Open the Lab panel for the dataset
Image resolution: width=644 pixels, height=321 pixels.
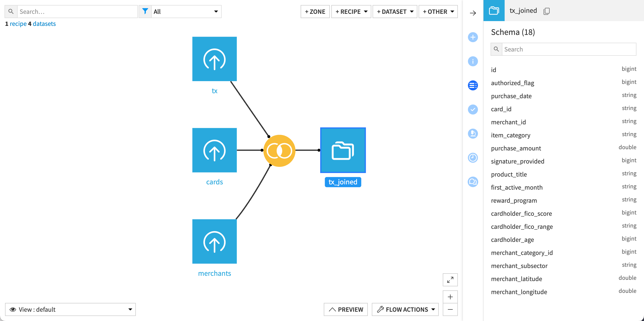[x=473, y=134]
